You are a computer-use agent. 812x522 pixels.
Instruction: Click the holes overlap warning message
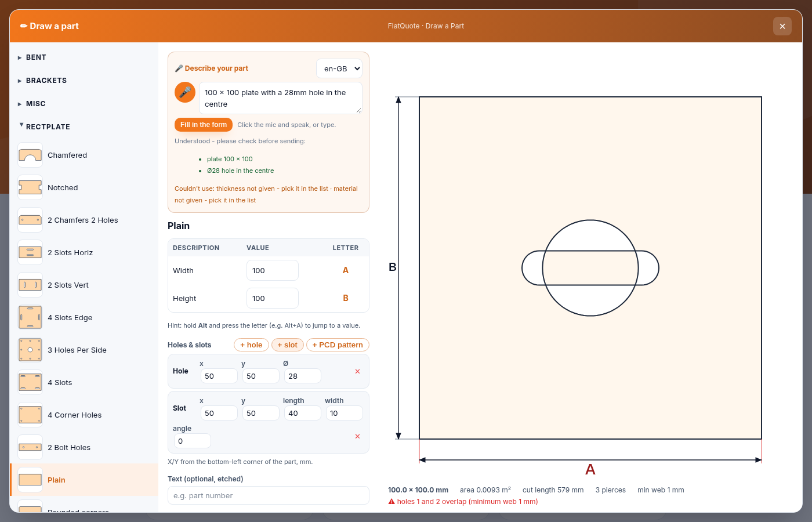point(463,502)
